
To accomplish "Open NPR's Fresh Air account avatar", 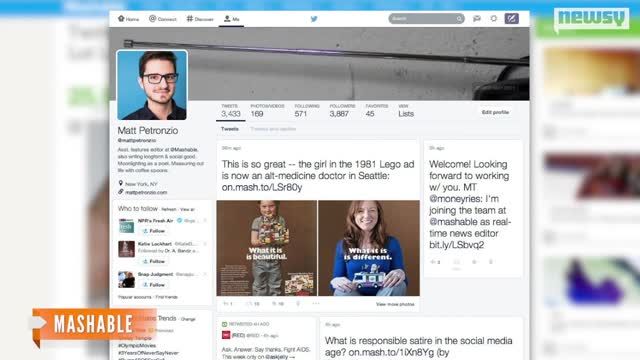I will (x=126, y=226).
